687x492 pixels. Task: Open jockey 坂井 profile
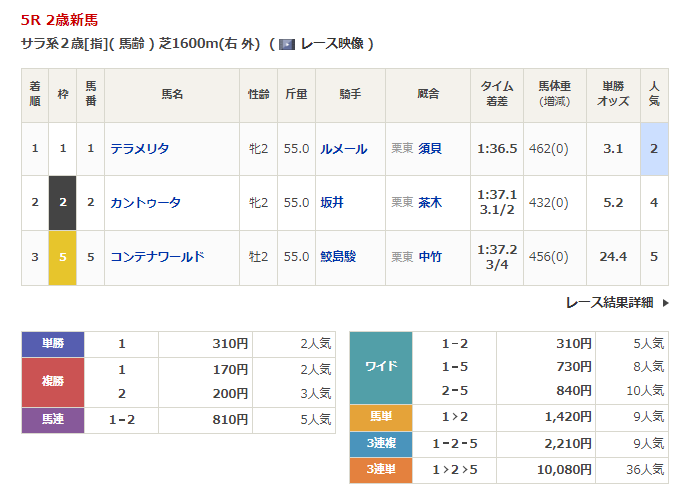[x=331, y=203]
